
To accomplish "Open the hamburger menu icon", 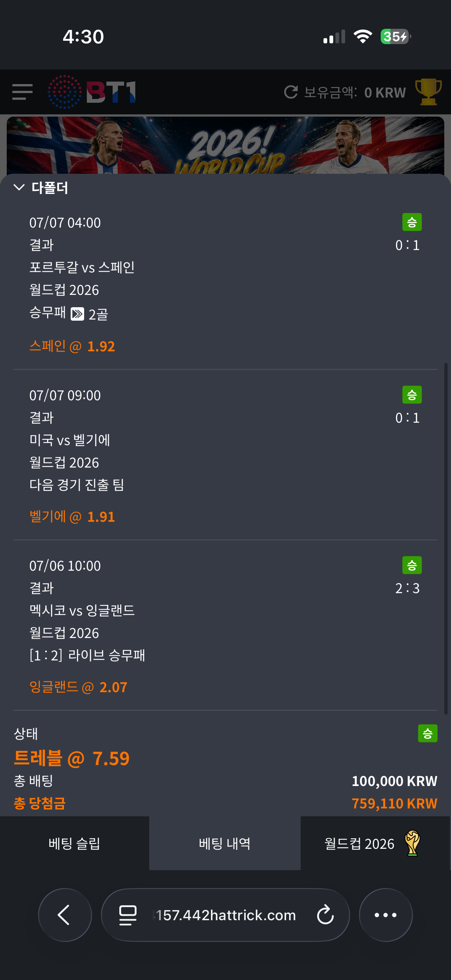I will tap(22, 92).
